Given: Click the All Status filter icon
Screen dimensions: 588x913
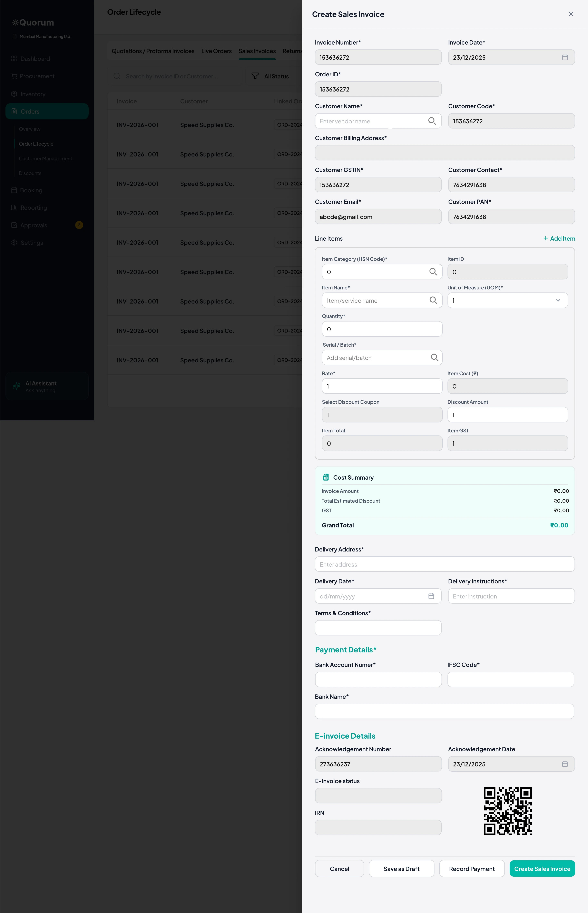Looking at the screenshot, I should click(255, 76).
